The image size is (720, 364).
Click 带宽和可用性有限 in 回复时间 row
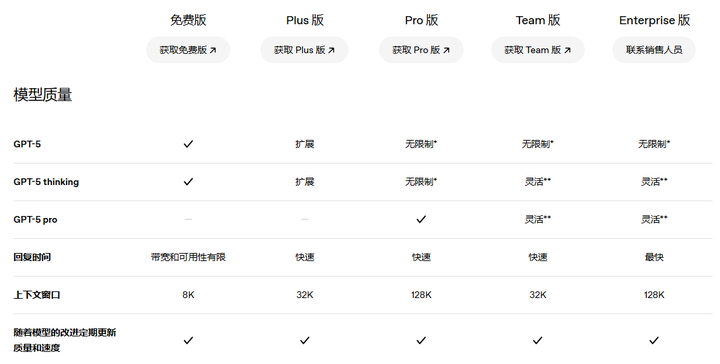pos(188,257)
